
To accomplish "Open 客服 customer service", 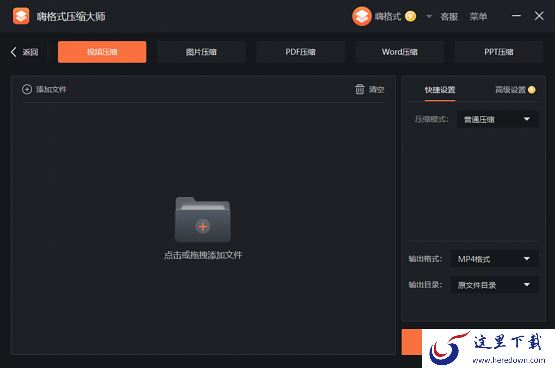I will pos(449,17).
